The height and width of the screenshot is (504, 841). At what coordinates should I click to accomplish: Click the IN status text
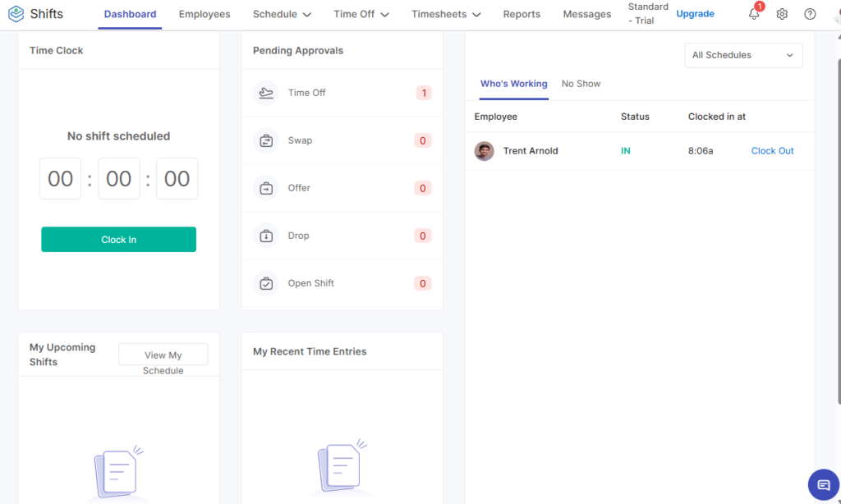pos(625,151)
